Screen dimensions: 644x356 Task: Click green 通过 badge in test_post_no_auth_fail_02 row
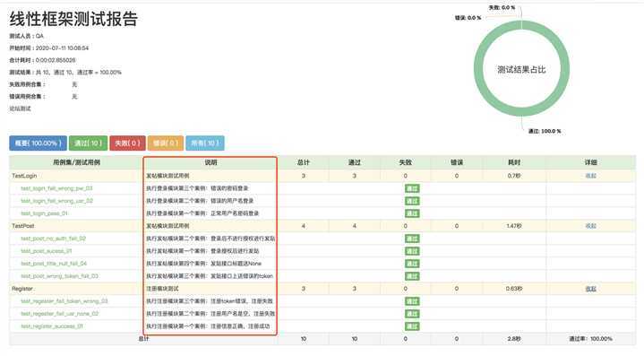point(412,239)
